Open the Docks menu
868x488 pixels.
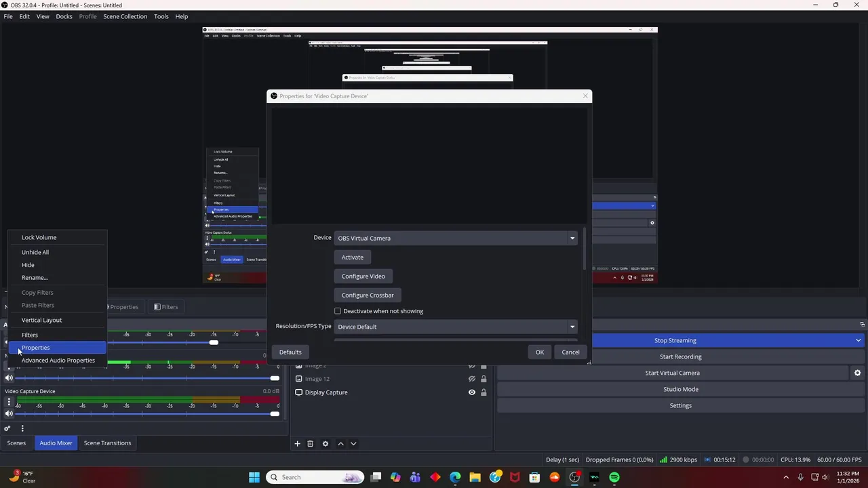tap(64, 16)
